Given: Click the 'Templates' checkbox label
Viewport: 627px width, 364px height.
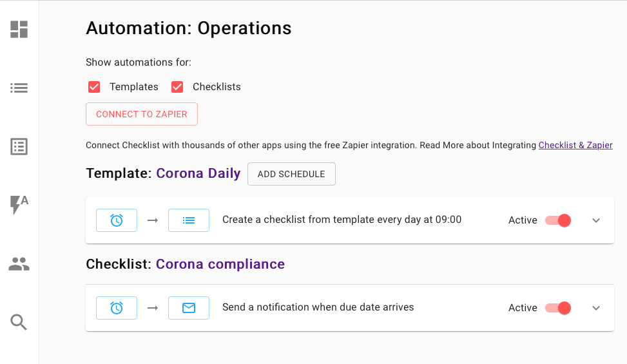Looking at the screenshot, I should click(134, 87).
